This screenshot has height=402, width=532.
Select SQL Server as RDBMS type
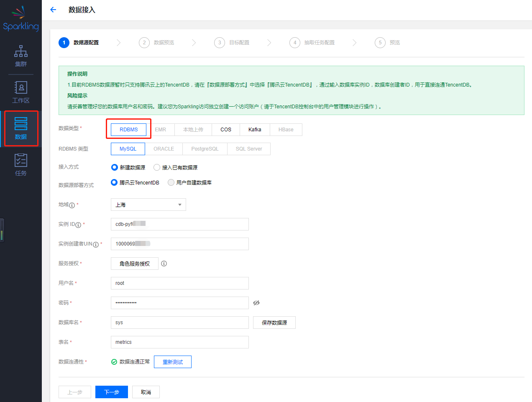[x=248, y=149]
